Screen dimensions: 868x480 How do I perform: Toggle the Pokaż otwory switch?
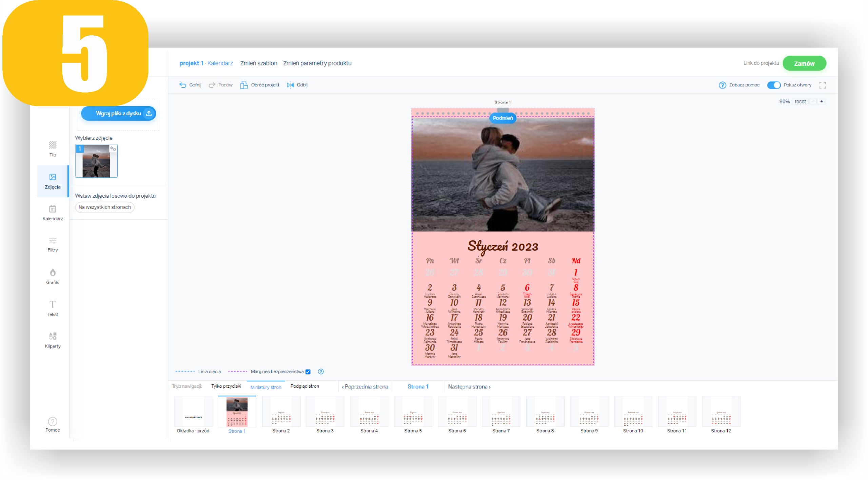[774, 85]
